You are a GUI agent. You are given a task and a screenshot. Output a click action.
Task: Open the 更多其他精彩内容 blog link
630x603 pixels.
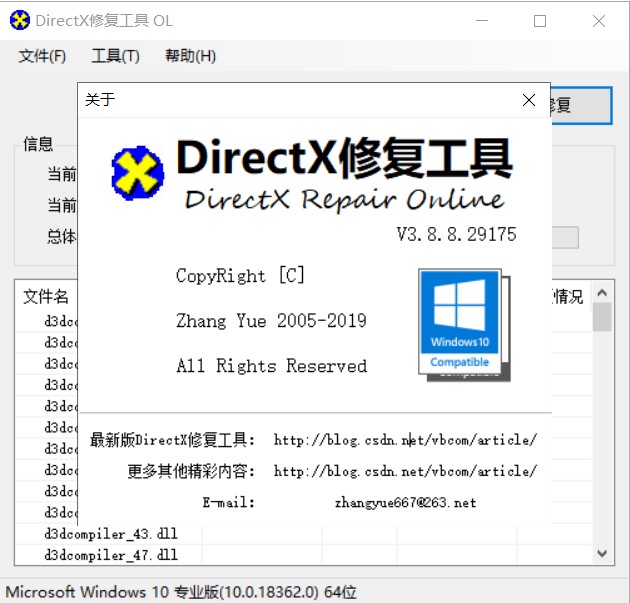pyautogui.click(x=405, y=471)
